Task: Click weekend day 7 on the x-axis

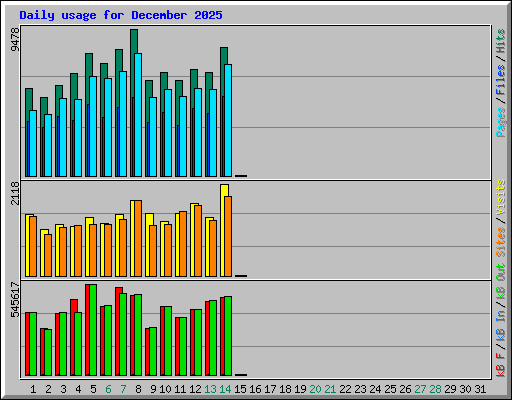Action: tap(123, 389)
